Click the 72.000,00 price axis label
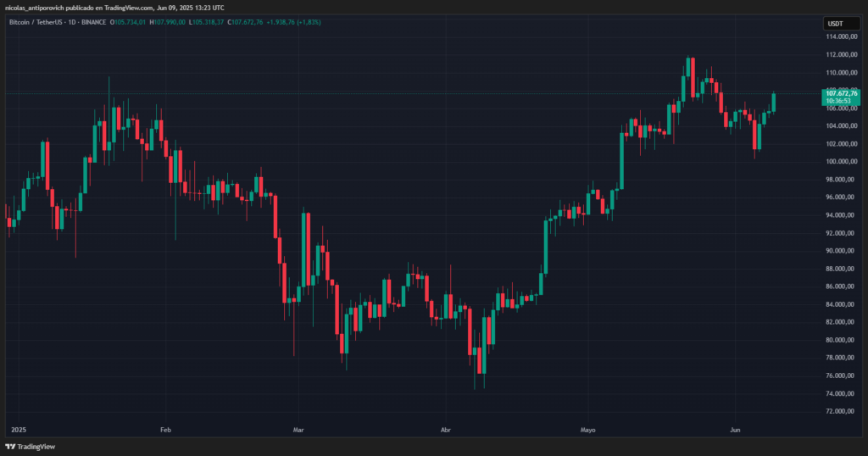The width and height of the screenshot is (868, 456). (x=841, y=411)
